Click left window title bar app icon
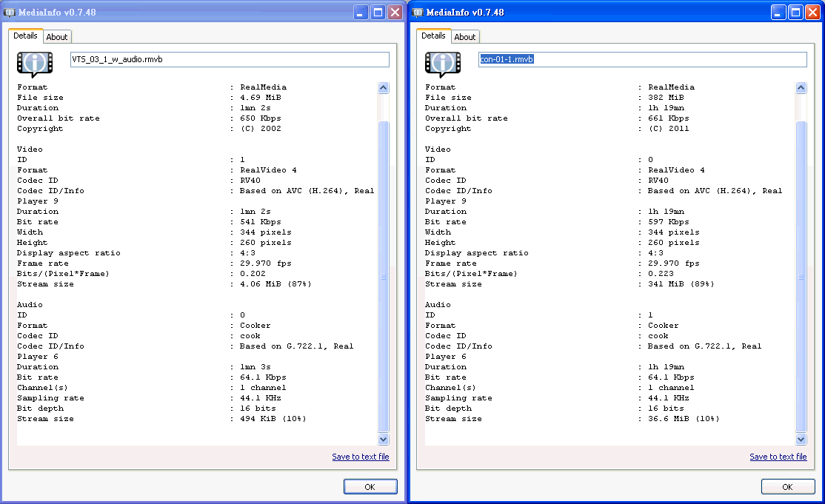825x504 pixels. (x=9, y=12)
